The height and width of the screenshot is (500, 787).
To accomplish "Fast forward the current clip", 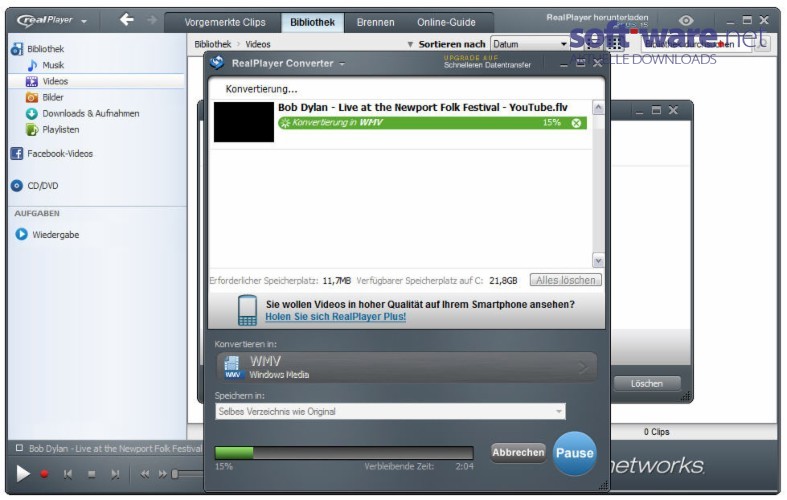I will click(x=163, y=474).
